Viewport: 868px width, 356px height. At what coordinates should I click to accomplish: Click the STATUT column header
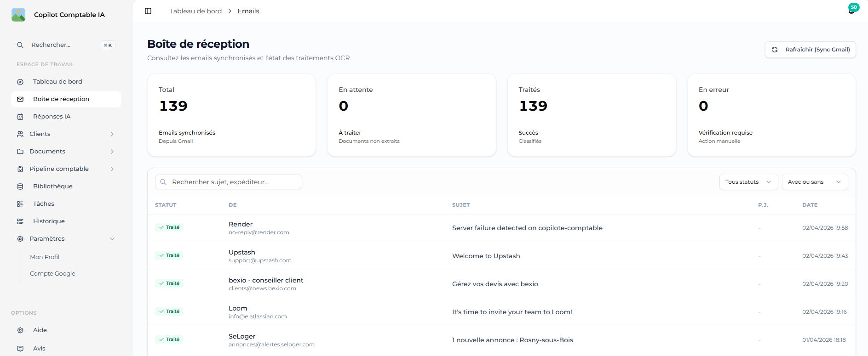[x=166, y=205]
